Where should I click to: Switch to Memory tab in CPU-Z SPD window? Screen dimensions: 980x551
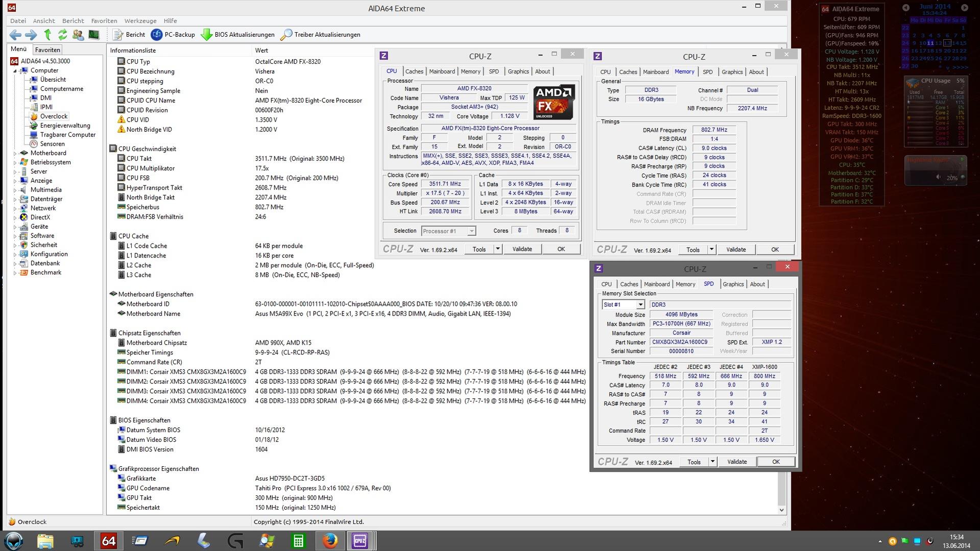[685, 284]
